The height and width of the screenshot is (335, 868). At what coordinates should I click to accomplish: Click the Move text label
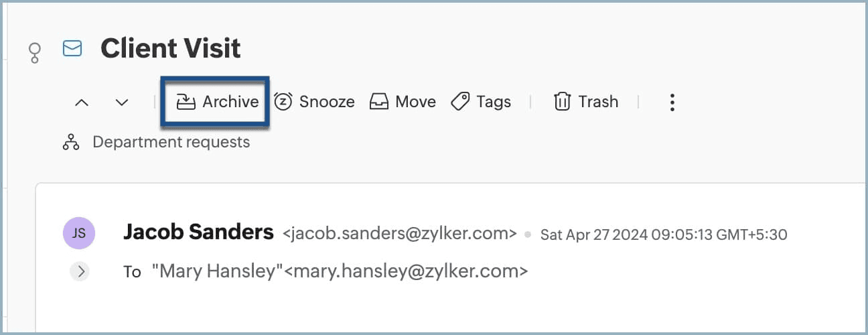click(x=415, y=102)
